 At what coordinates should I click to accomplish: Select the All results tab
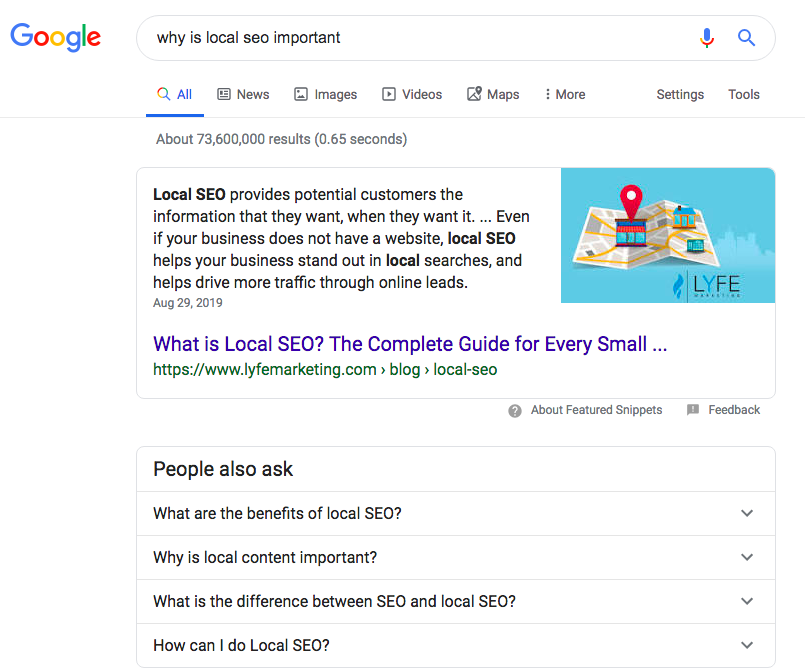tap(175, 94)
